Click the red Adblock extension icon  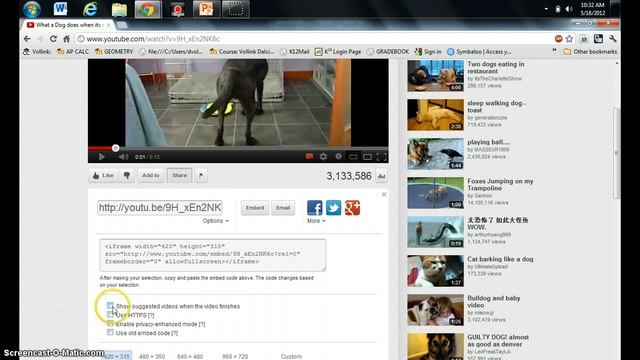[x=559, y=39]
